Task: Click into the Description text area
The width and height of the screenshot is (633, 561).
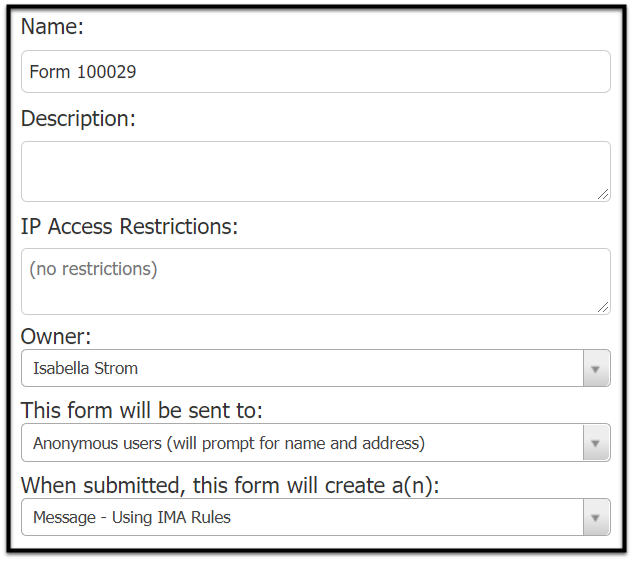Action: 316,172
